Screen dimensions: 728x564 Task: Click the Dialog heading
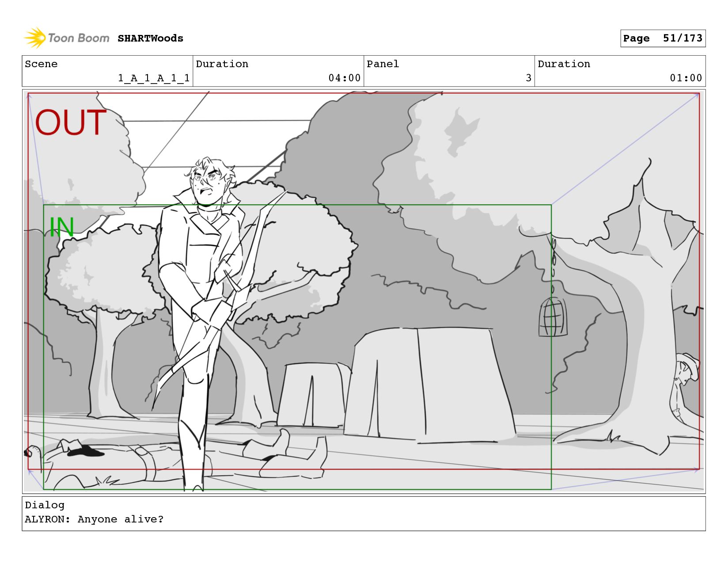tap(45, 505)
